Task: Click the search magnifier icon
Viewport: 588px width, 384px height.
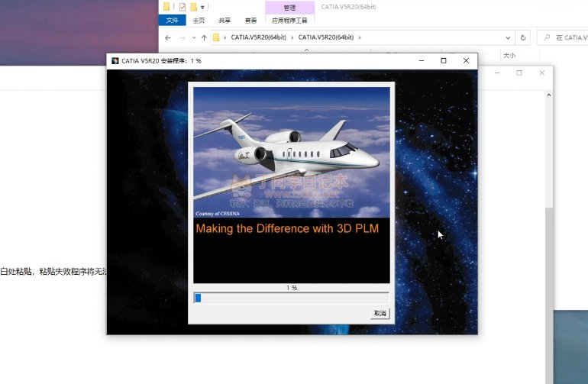Action: [547, 37]
